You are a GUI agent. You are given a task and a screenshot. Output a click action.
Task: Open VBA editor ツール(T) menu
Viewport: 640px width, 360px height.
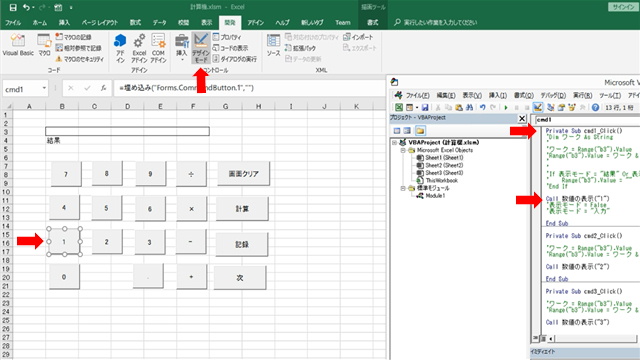point(610,96)
